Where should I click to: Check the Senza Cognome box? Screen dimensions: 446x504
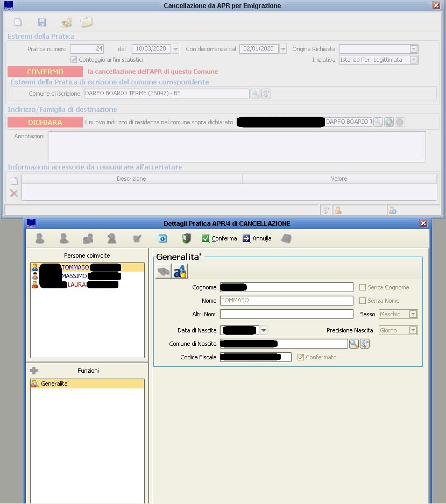pyautogui.click(x=363, y=287)
